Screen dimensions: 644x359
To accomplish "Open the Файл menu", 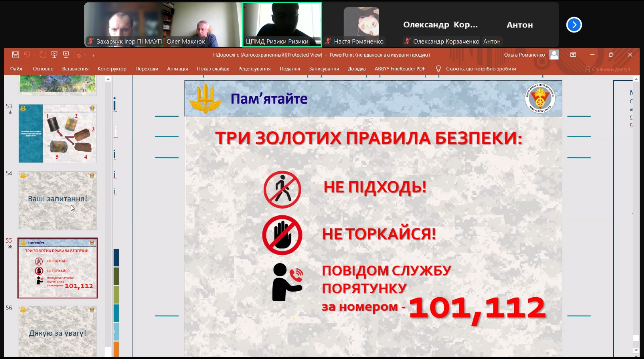I will [x=16, y=69].
